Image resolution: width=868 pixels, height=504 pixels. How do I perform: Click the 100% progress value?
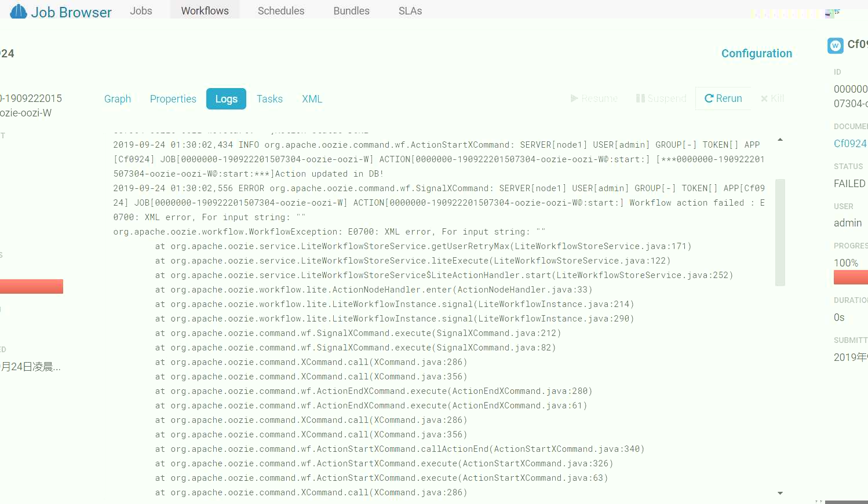846,263
